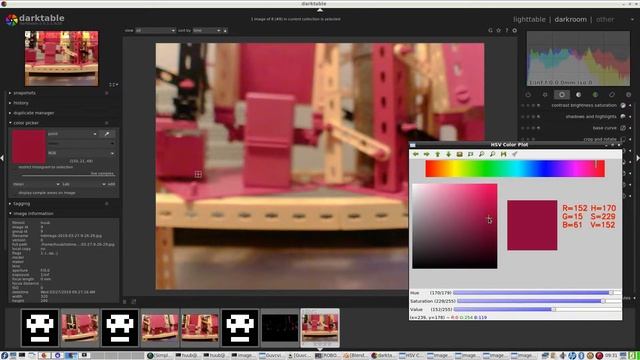The image size is (640, 360).
Task: Switch to lighttable view
Action: coord(529,19)
